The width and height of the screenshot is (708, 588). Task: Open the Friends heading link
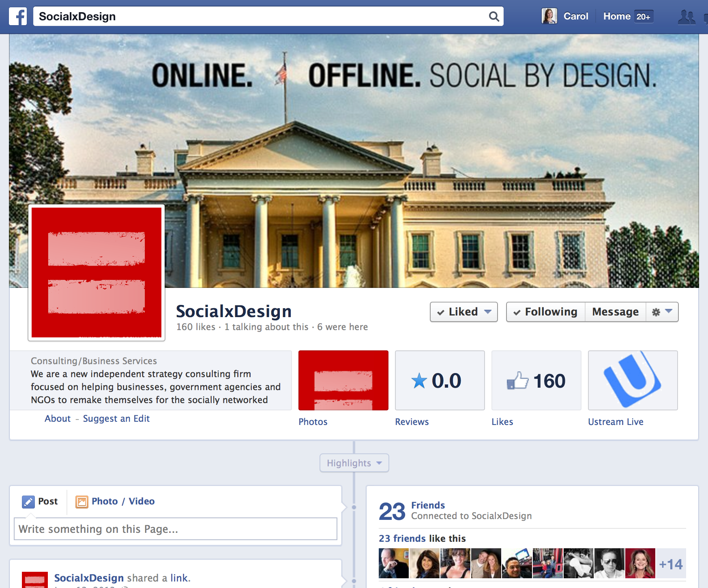pyautogui.click(x=428, y=505)
